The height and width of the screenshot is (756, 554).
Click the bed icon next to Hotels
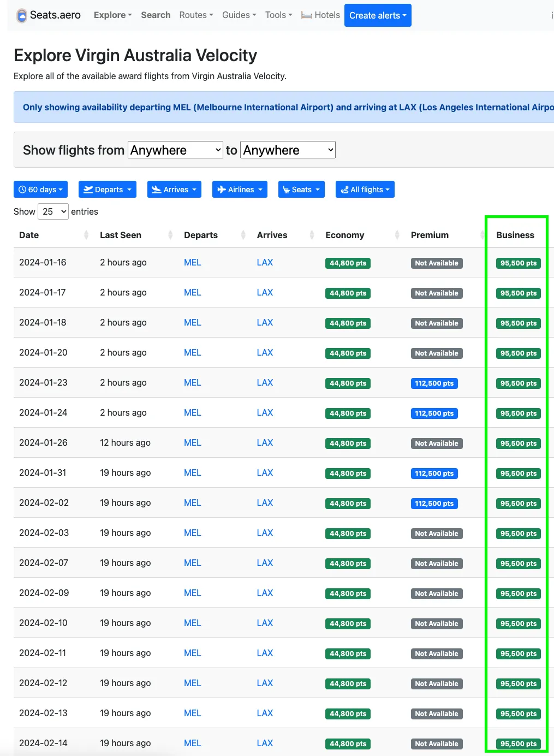[x=307, y=15]
